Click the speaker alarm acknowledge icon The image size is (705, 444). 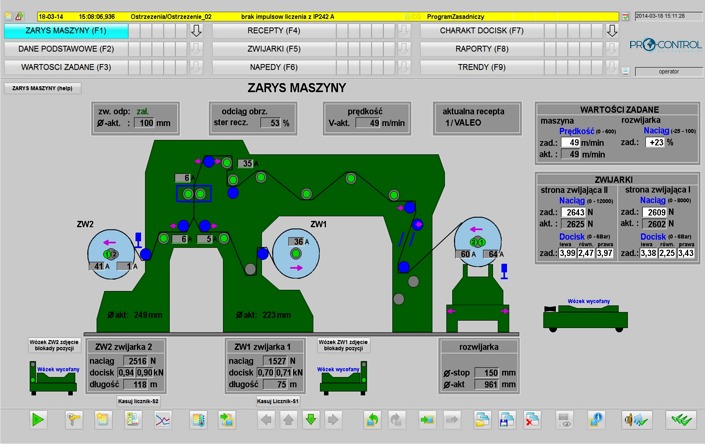click(636, 420)
